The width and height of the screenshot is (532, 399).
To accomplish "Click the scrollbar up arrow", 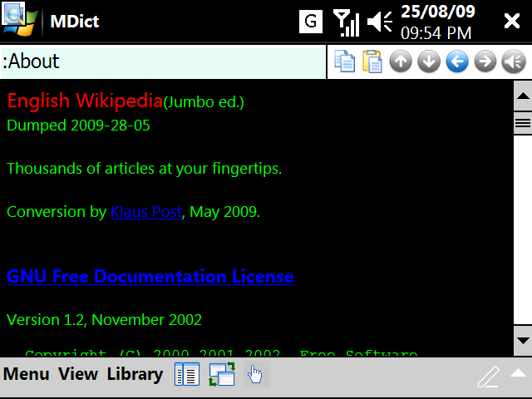I will 523,96.
